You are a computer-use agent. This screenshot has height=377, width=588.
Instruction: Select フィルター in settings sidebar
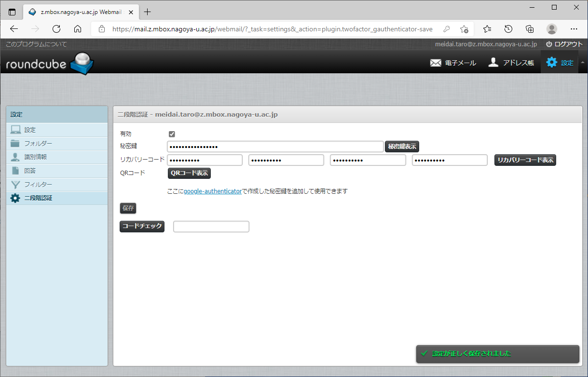[x=38, y=185]
